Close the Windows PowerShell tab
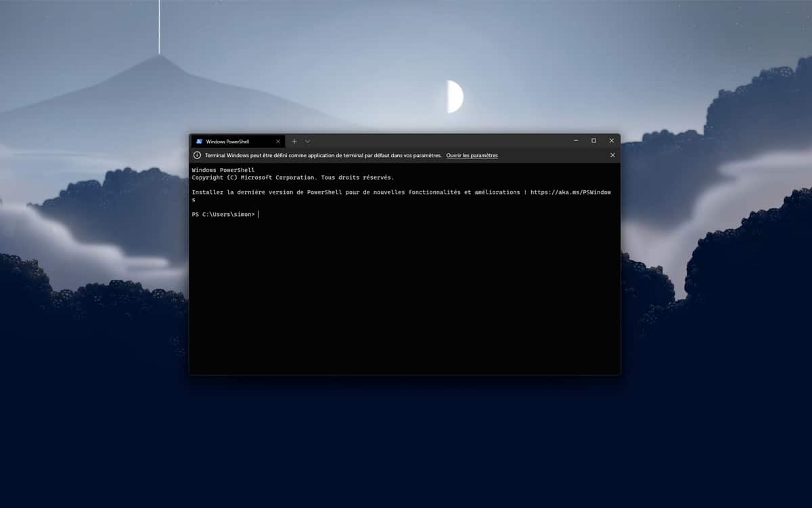Viewport: 812px width, 508px height. 278,142
